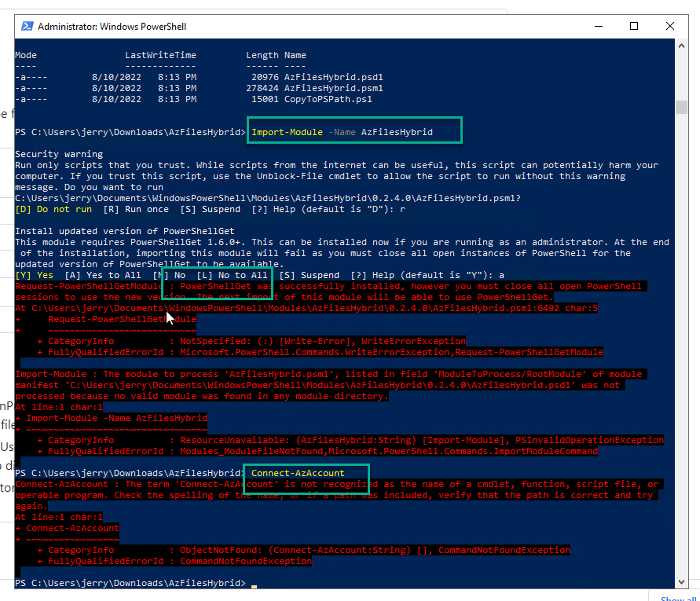Click the red 'CommandNotFoundException' FullyQualifiedErrorId line
Screen dimensions: 700x601
(175, 561)
